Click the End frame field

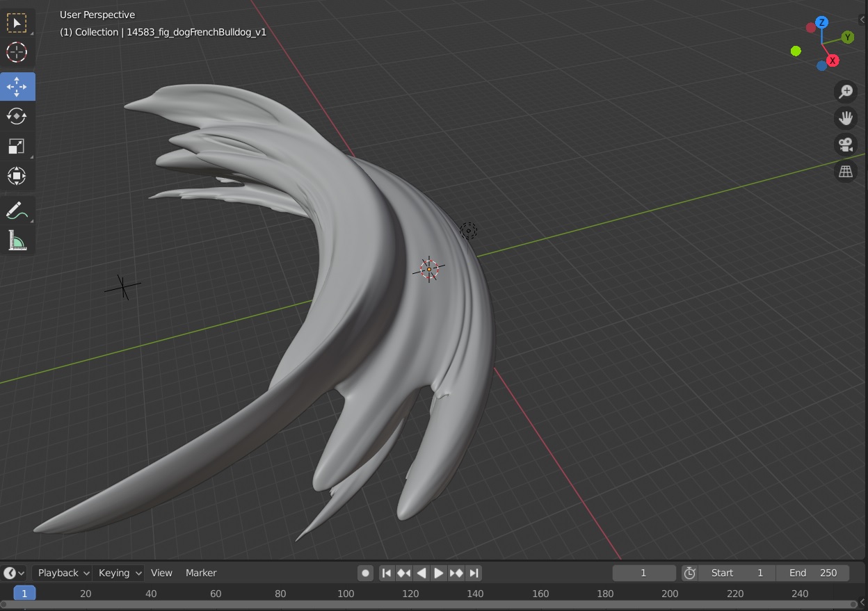tap(814, 573)
